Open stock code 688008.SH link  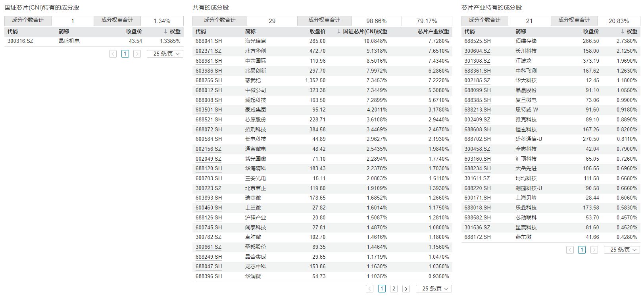coord(209,100)
